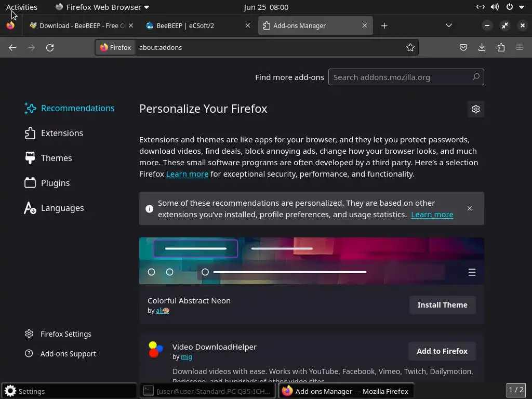The height and width of the screenshot is (399, 532).
Task: Click the Firefox View pinned icon
Action: click(10, 26)
